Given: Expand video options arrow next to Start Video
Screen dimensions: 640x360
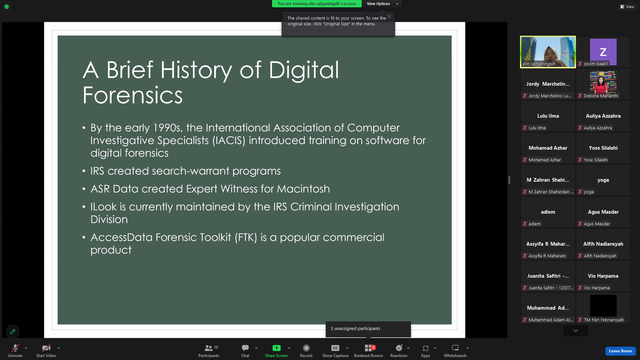Looking at the screenshot, I should pos(59,348).
